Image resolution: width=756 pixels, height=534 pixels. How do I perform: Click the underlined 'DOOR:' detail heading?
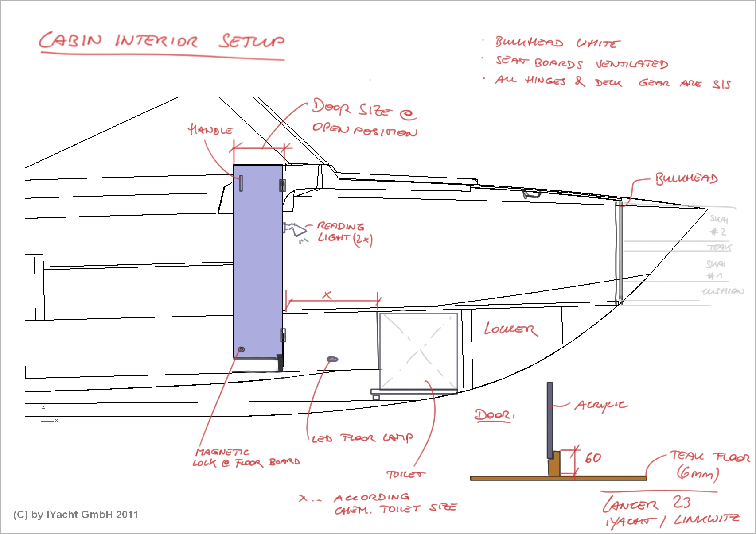[x=495, y=415]
